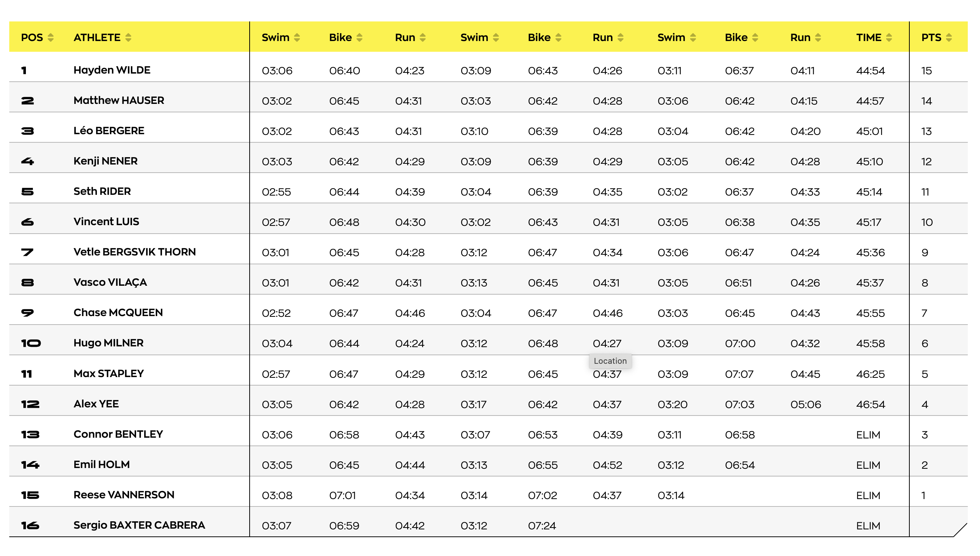Click ELIM status for Connor BENTLEY
This screenshot has width=980, height=556.
point(868,435)
